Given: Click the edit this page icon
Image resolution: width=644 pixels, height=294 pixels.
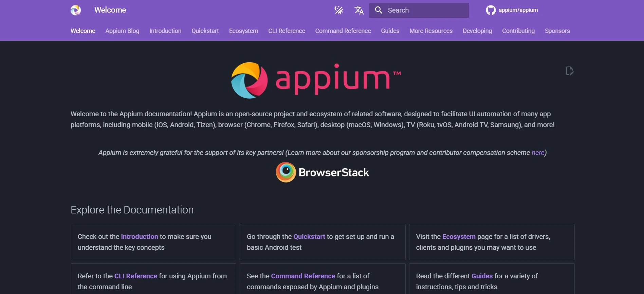Looking at the screenshot, I should coord(570,71).
